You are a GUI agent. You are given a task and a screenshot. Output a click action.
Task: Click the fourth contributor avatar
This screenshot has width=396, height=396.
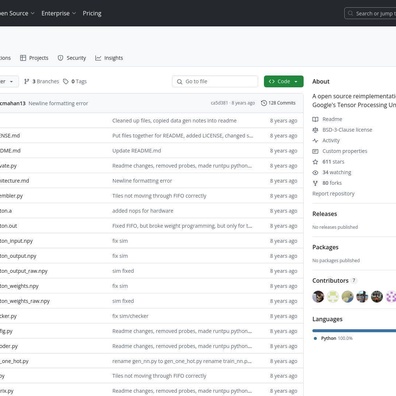point(362,296)
